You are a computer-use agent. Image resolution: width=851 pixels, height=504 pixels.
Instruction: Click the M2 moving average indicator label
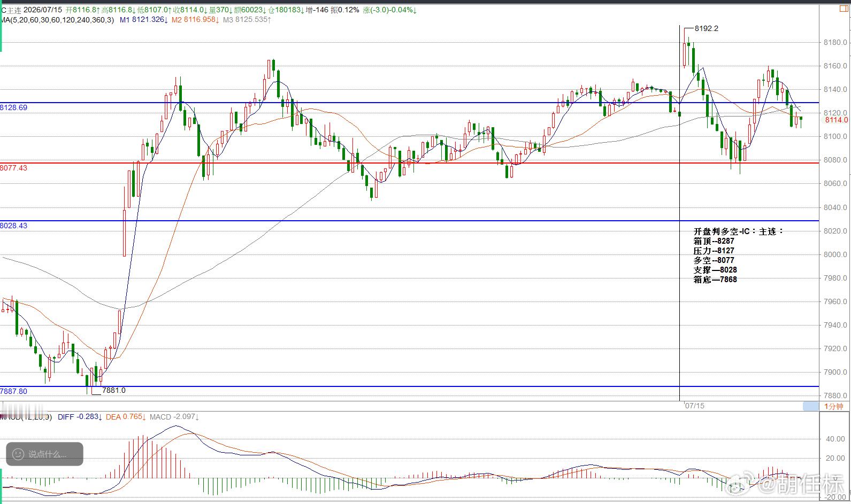pyautogui.click(x=195, y=20)
